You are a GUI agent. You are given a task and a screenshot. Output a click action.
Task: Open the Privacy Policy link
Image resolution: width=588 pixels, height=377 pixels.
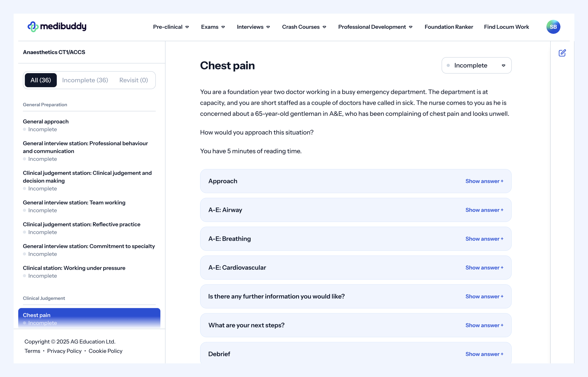[x=64, y=351]
